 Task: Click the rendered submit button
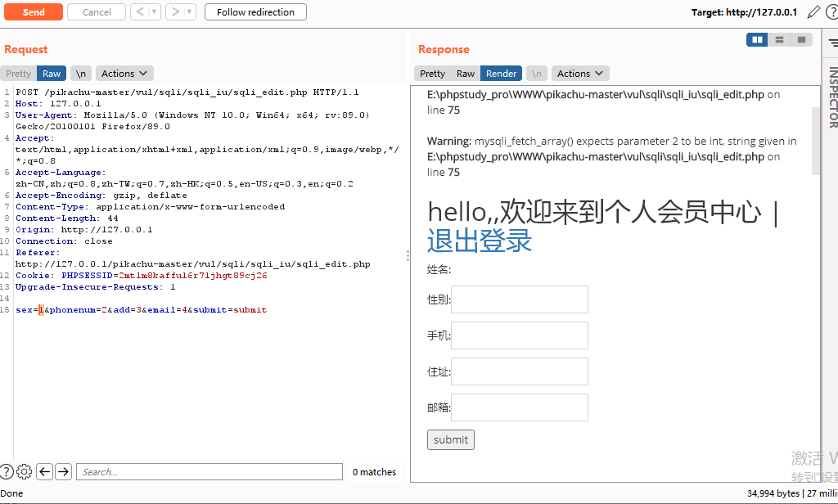(x=451, y=440)
